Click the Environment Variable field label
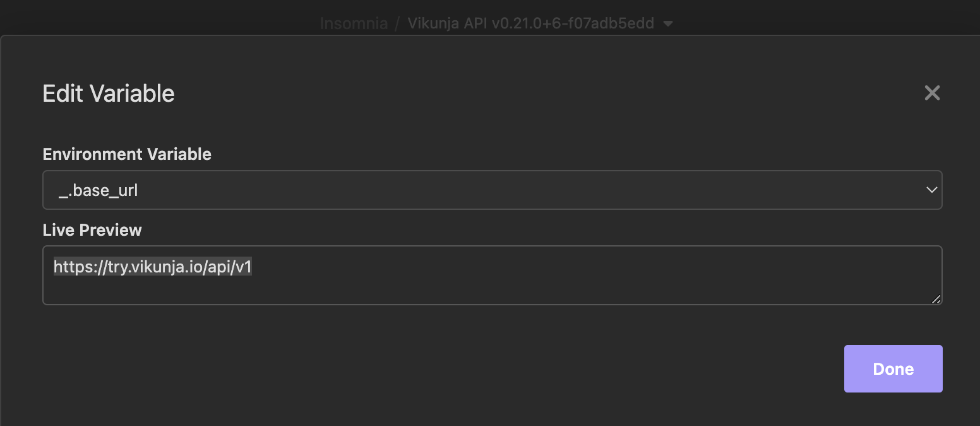The height and width of the screenshot is (426, 980). point(127,154)
